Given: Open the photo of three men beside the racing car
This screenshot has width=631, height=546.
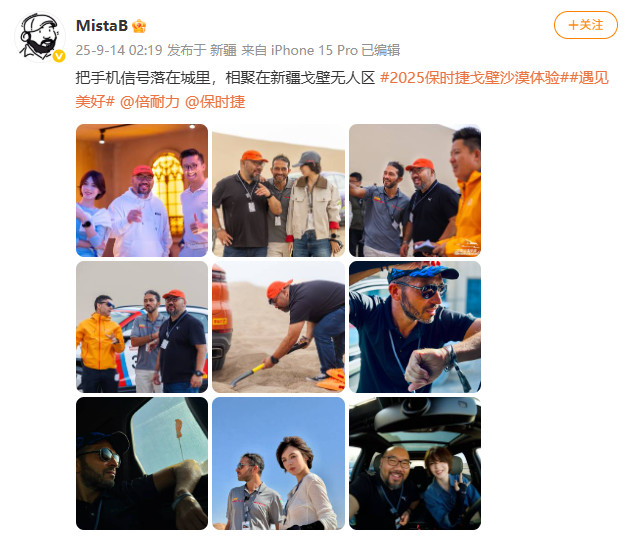Looking at the screenshot, I should pyautogui.click(x=142, y=327).
